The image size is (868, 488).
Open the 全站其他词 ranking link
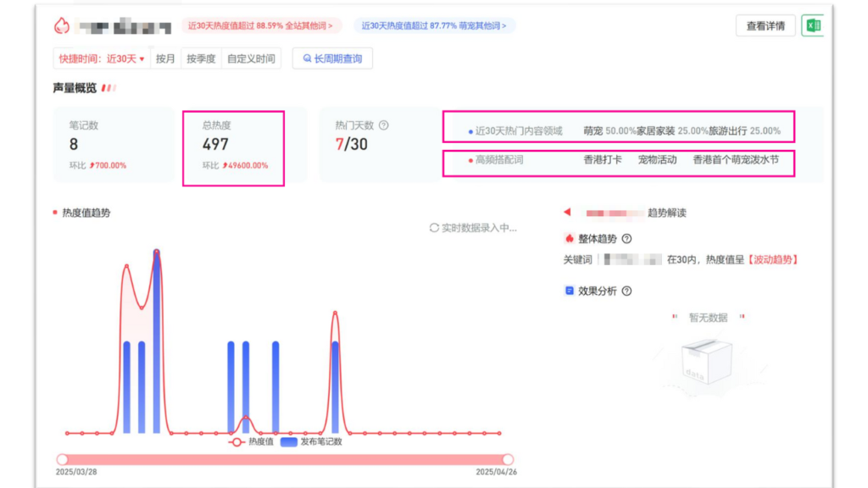click(x=262, y=25)
